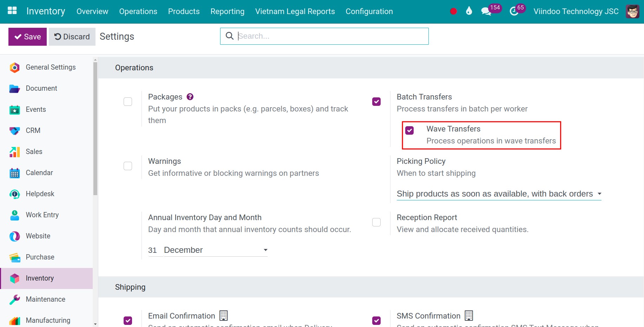Select Calendar settings in the sidebar
This screenshot has width=644, height=327.
[x=46, y=173]
